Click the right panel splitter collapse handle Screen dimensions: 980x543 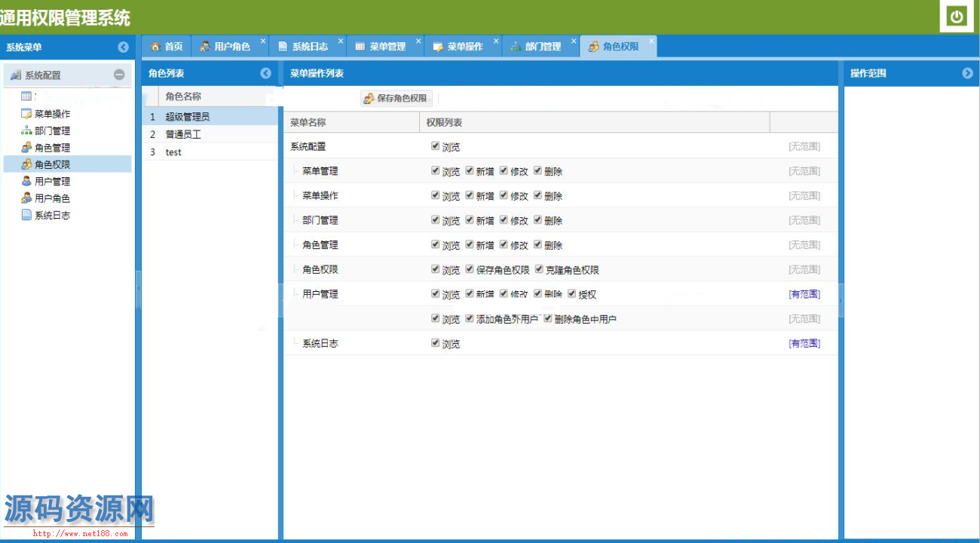(x=841, y=301)
